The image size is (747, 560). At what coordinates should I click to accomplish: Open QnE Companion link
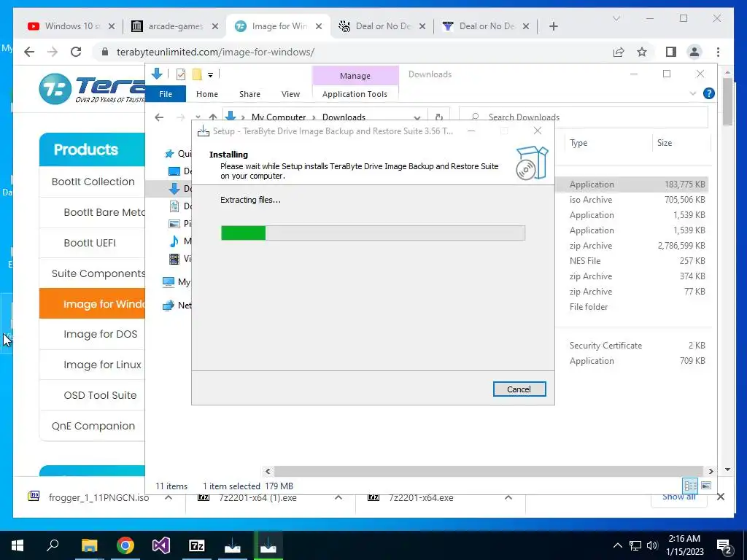pyautogui.click(x=93, y=426)
